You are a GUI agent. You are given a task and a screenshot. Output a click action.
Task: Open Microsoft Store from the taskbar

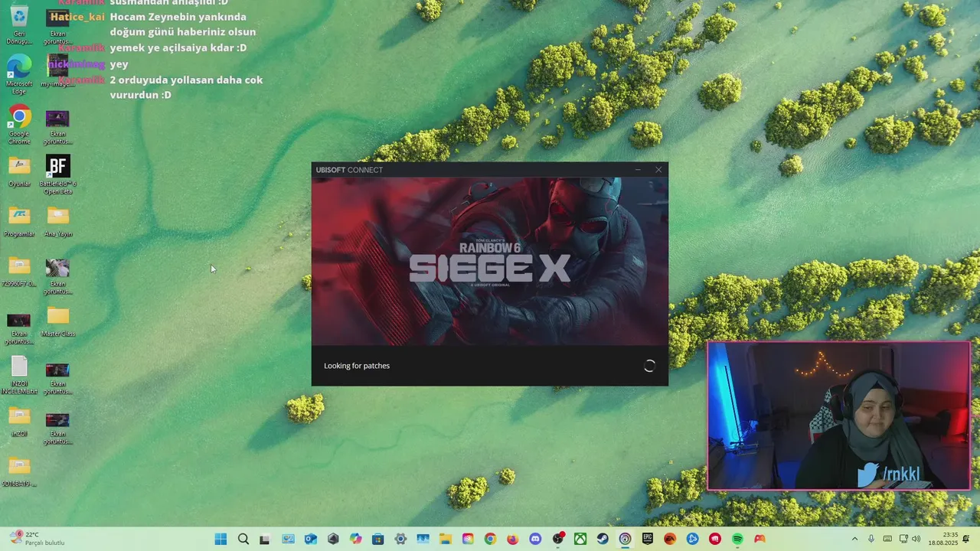pos(377,539)
